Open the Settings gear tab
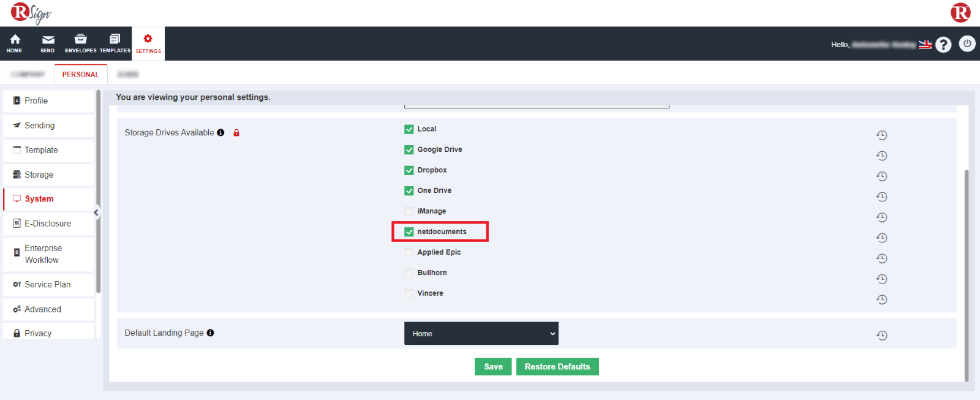Image resolution: width=980 pixels, height=400 pixels. (148, 43)
